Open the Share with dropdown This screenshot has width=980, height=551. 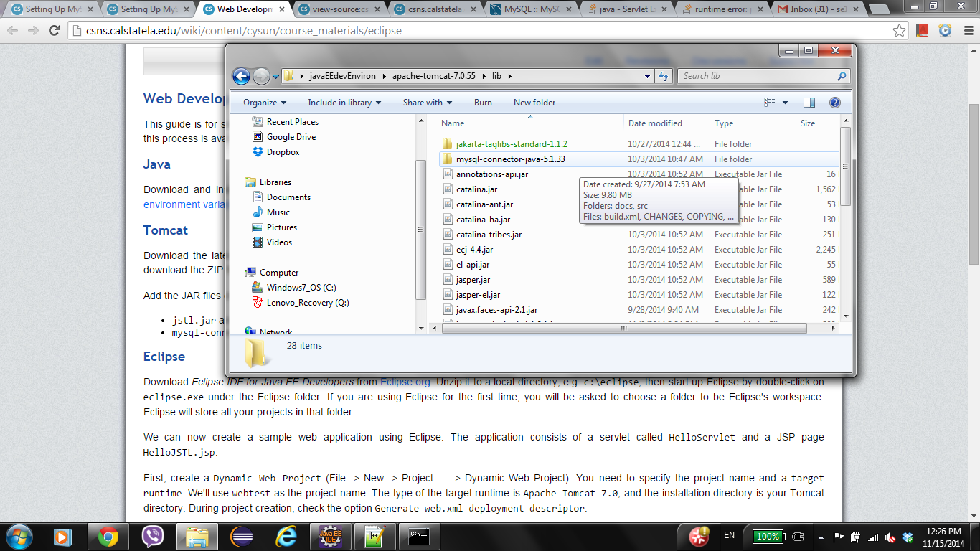pyautogui.click(x=427, y=103)
